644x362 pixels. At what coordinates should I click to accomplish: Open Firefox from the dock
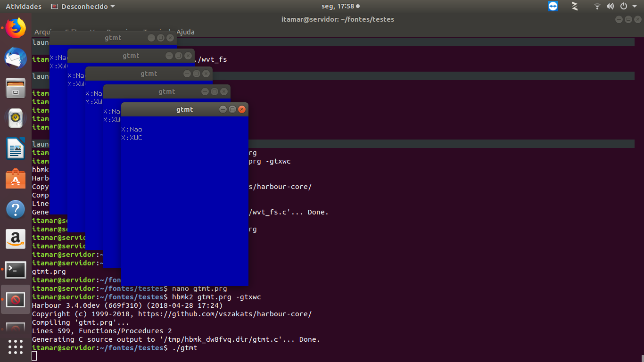tap(16, 28)
